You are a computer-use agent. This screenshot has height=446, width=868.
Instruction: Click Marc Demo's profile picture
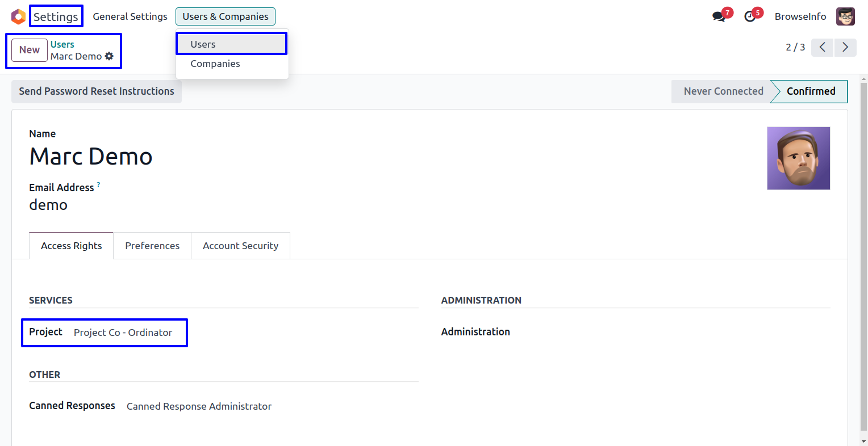tap(798, 158)
